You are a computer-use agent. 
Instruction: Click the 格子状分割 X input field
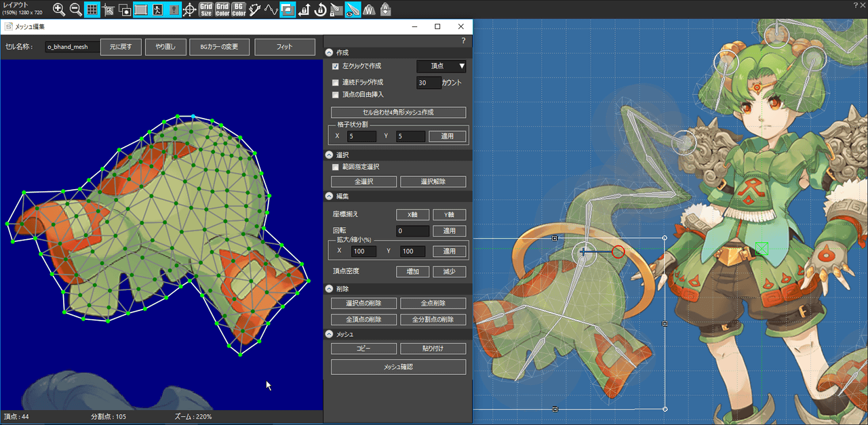click(x=361, y=136)
